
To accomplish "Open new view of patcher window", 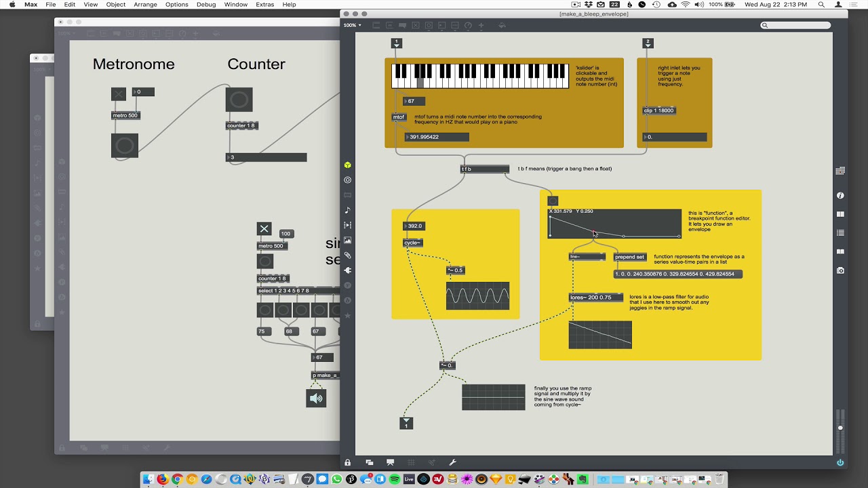I will click(x=369, y=462).
